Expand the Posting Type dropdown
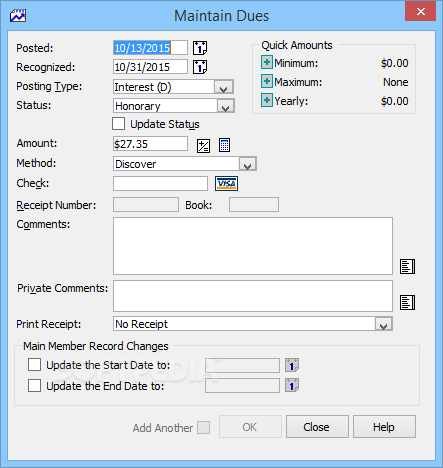 [224, 87]
